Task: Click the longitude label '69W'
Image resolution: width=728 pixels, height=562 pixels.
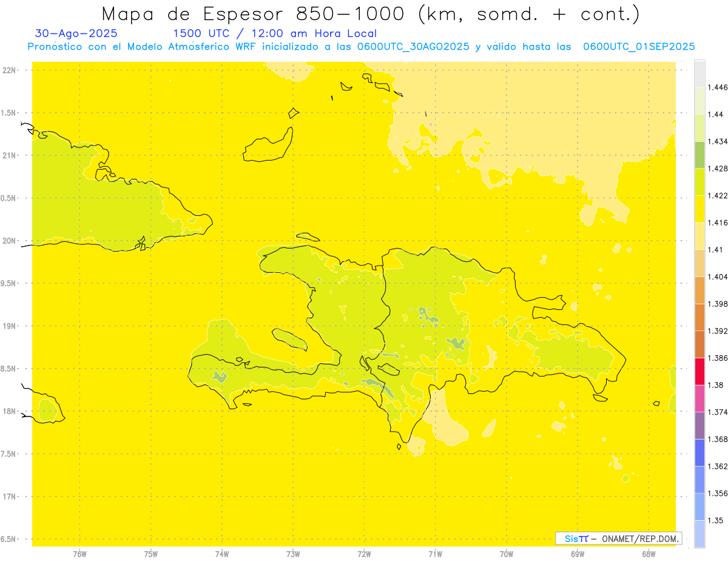Action: [x=578, y=554]
